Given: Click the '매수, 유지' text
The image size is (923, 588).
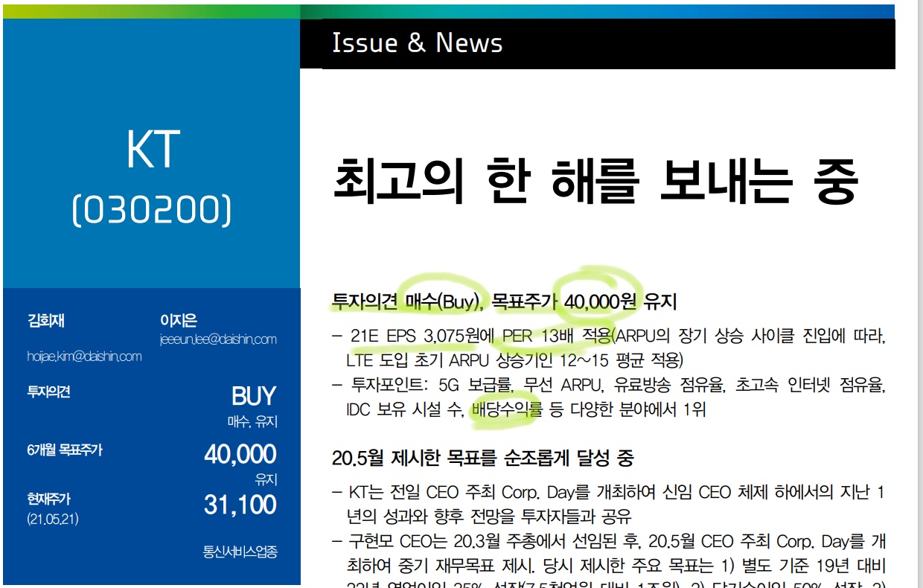Looking at the screenshot, I should [x=252, y=422].
